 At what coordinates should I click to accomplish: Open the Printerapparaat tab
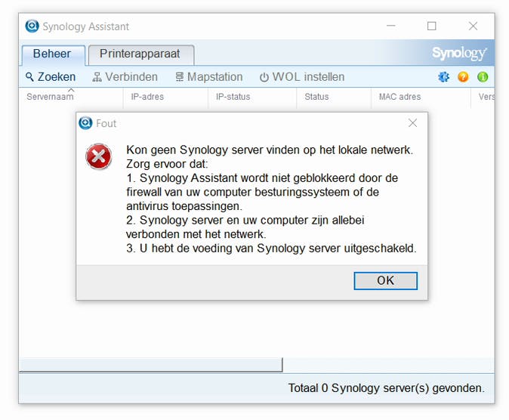tap(140, 54)
